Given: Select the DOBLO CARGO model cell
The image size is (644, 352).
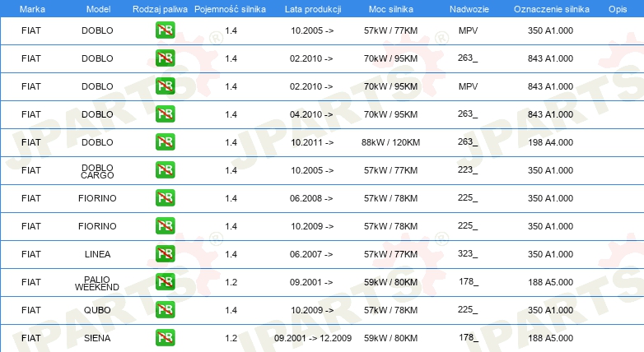Looking at the screenshot, I should [97, 172].
